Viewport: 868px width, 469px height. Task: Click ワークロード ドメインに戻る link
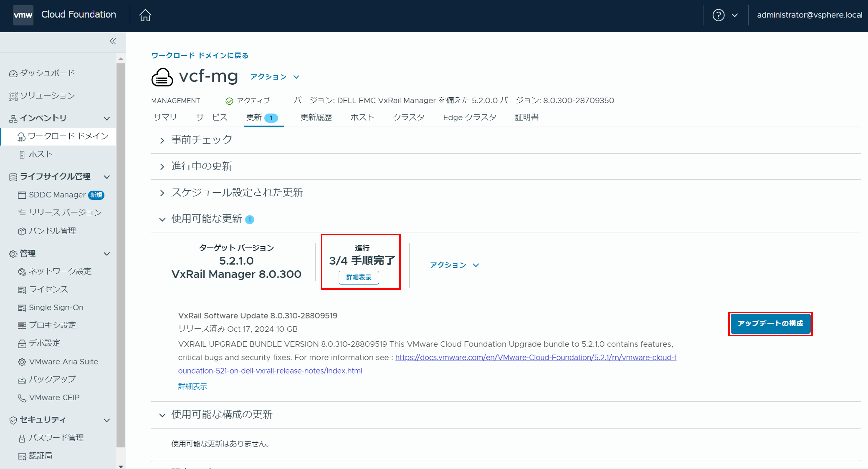click(200, 56)
